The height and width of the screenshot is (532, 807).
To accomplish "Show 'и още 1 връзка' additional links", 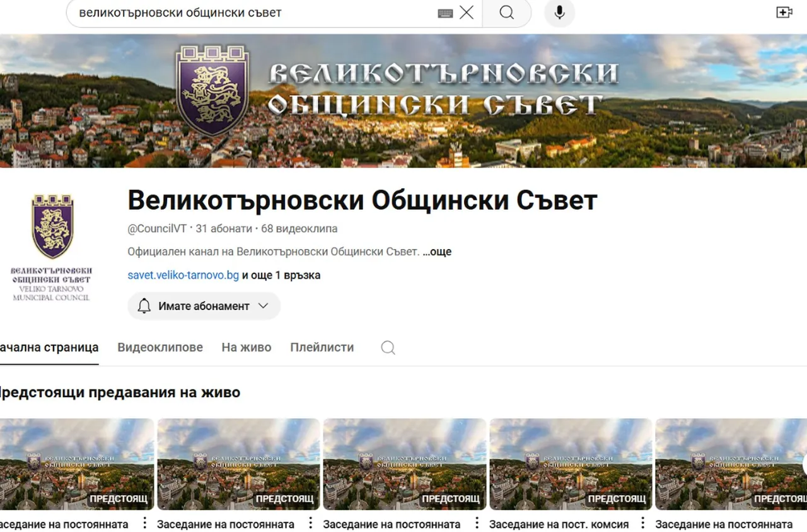I will (281, 275).
